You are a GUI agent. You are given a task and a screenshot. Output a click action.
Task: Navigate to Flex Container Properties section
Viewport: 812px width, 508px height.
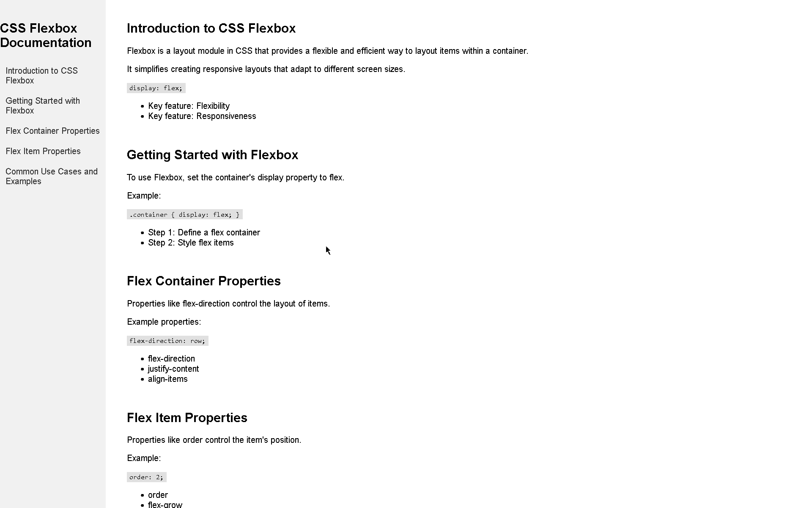click(x=52, y=130)
